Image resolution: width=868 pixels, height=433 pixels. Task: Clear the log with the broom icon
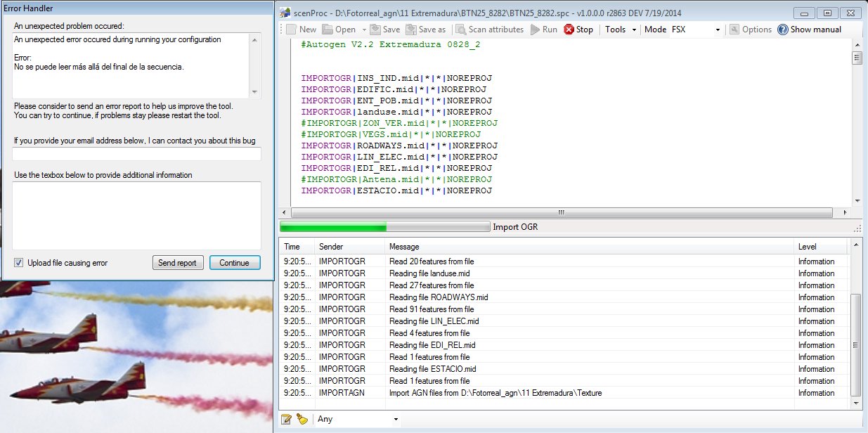[302, 419]
